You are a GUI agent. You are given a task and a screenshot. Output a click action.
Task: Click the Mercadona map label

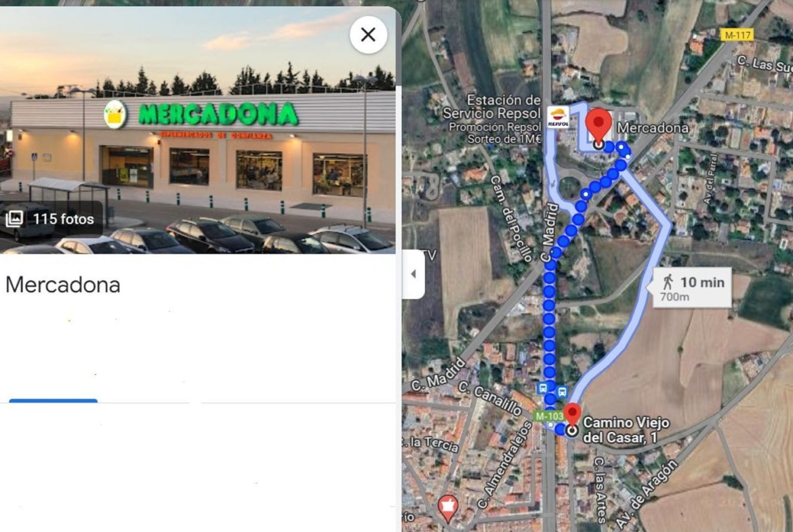coord(653,128)
